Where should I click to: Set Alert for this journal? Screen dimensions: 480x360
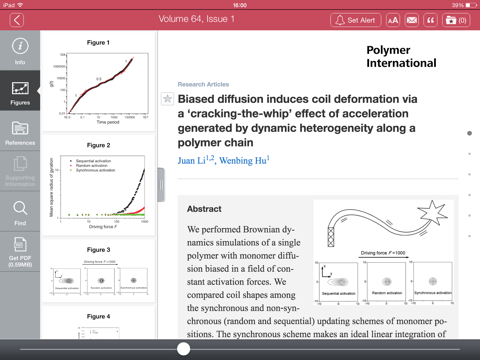356,20
